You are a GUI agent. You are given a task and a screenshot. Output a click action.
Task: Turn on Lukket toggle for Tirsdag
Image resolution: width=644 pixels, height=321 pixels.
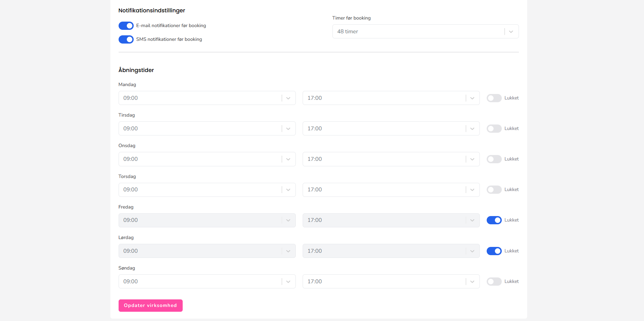(x=494, y=129)
